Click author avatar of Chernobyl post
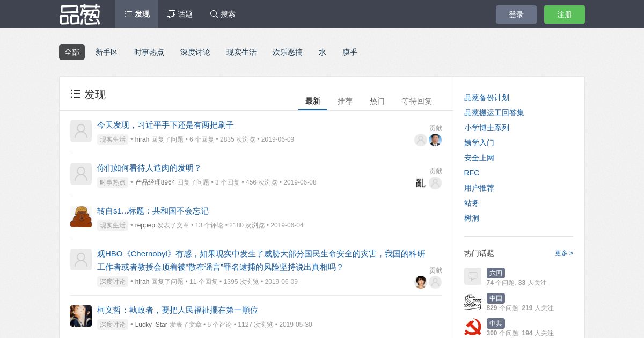644x338 pixels. pos(81,260)
